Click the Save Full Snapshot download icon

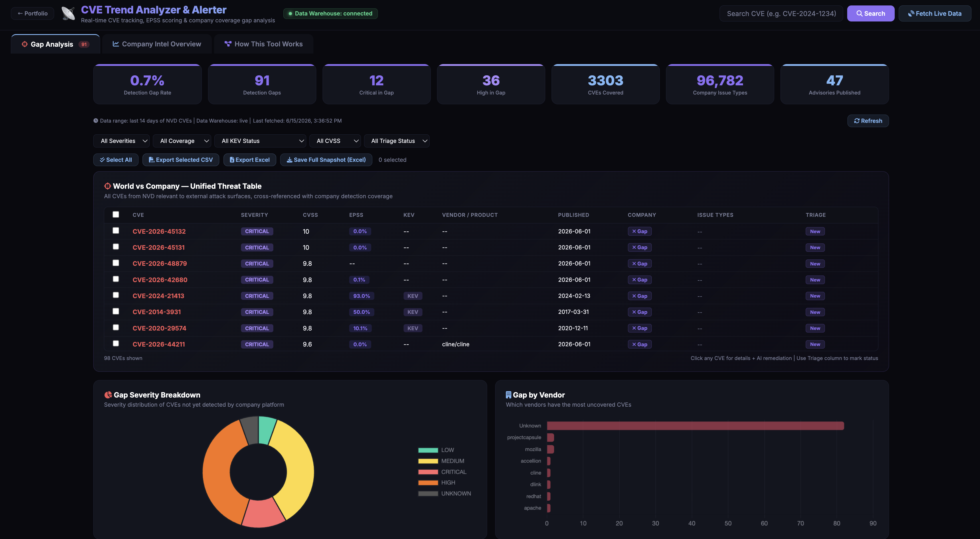pyautogui.click(x=290, y=160)
